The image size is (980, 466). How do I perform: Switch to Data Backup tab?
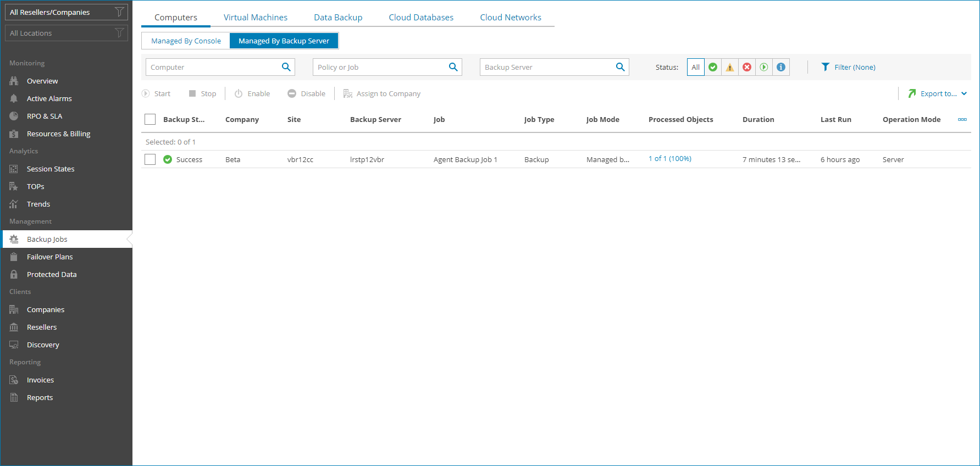click(338, 17)
